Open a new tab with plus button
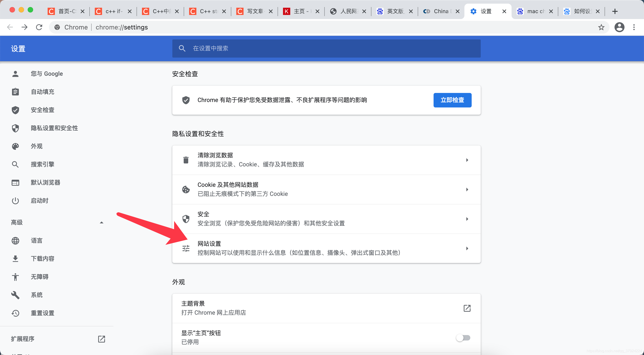Image resolution: width=644 pixels, height=355 pixels. pyautogui.click(x=615, y=11)
